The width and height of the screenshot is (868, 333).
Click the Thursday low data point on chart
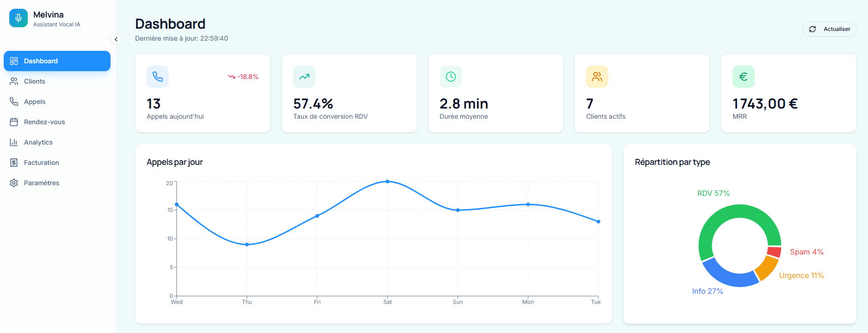(x=247, y=244)
